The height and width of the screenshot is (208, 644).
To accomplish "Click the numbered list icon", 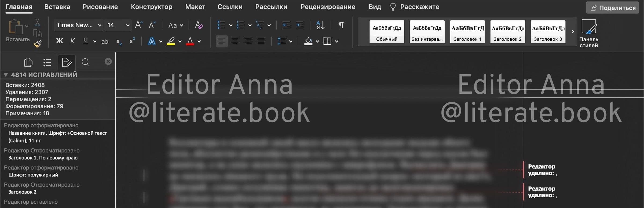I will click(x=240, y=25).
